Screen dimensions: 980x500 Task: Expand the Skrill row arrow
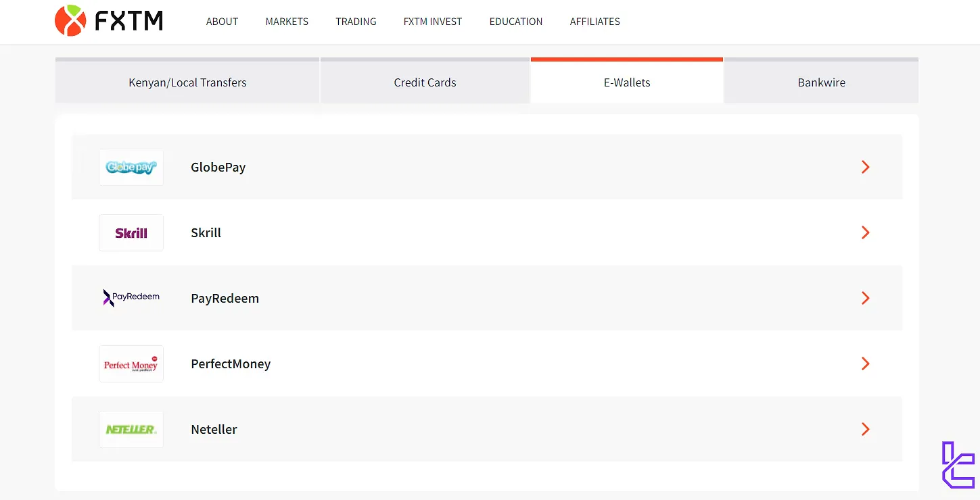865,232
